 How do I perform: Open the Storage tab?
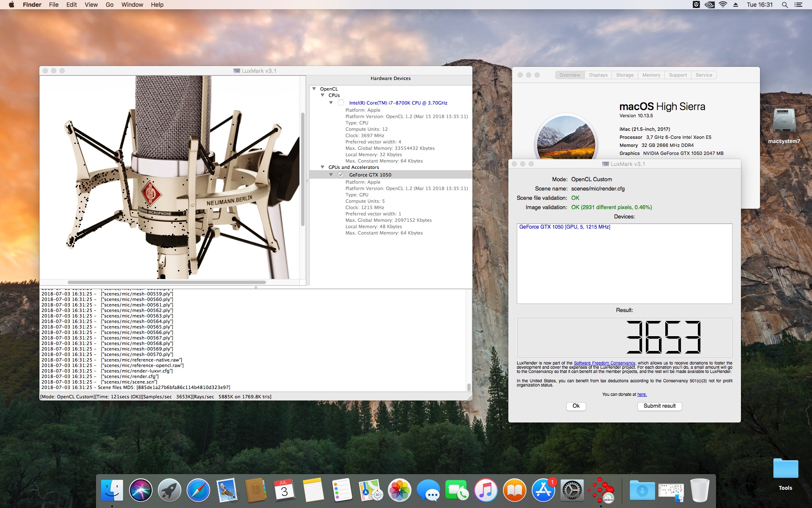point(625,75)
